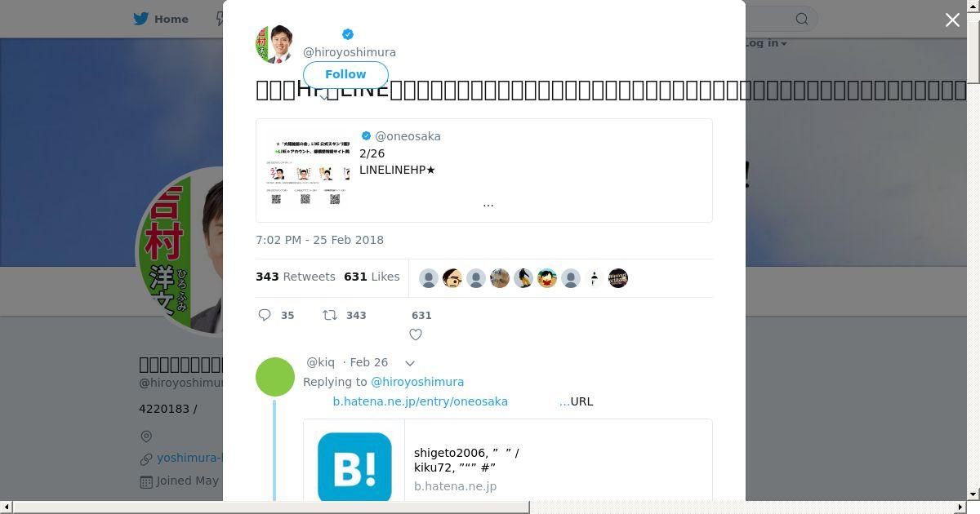Like the tweet with the heart icon
The image size is (980, 514).
click(x=416, y=335)
